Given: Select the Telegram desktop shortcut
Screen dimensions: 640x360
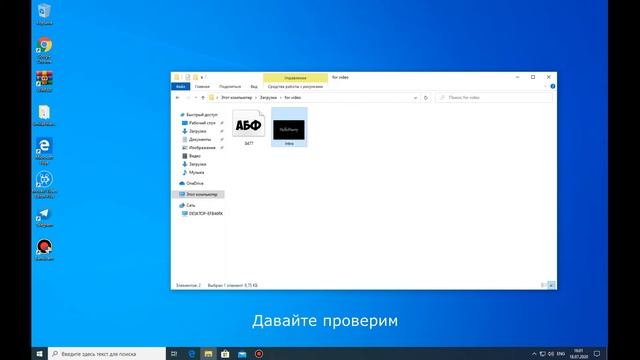Looking at the screenshot, I should pyautogui.click(x=44, y=218).
